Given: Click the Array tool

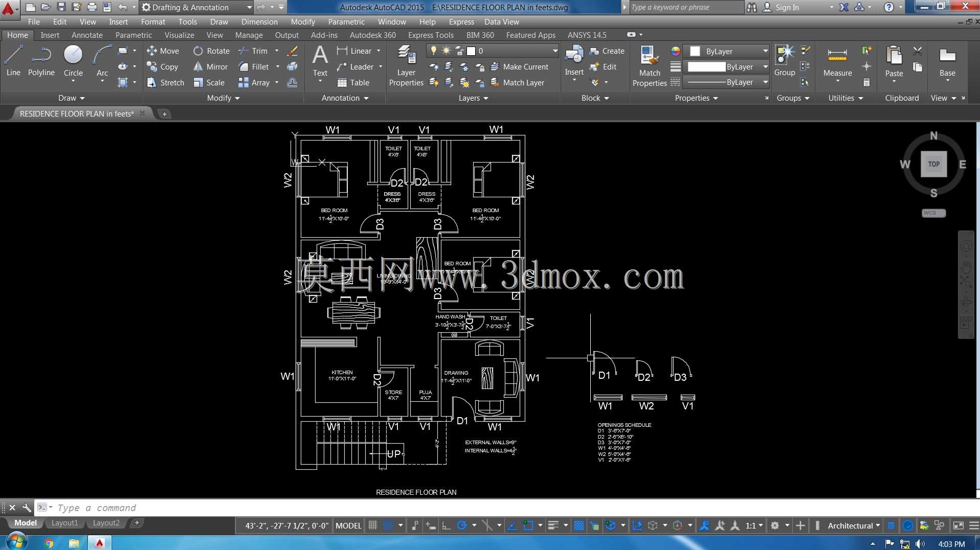Looking at the screenshot, I should pos(254,83).
